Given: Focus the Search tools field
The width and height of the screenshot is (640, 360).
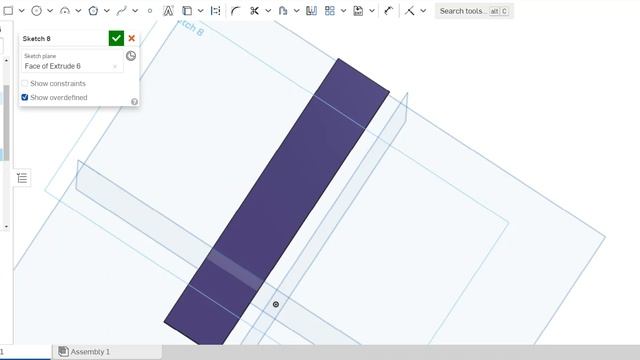Looking at the screenshot, I should click(x=474, y=11).
